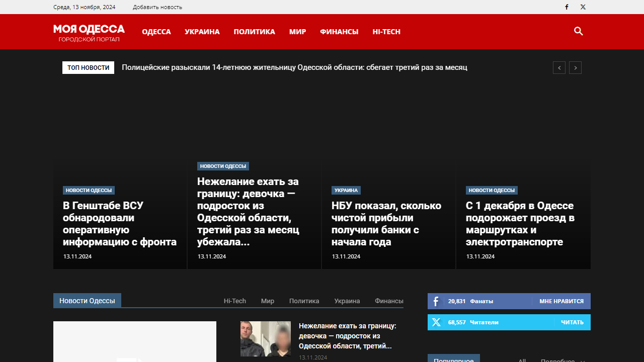
Task: Open the Финансы menu item
Action: coord(339,32)
